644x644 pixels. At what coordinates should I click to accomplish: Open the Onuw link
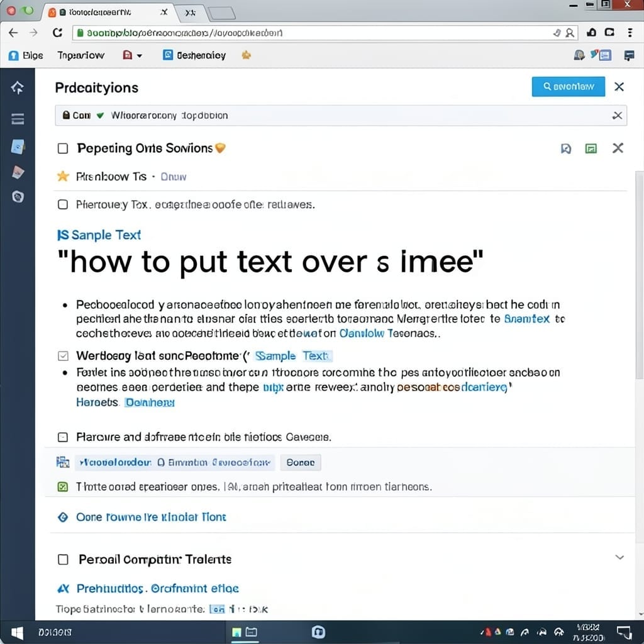coord(174,177)
